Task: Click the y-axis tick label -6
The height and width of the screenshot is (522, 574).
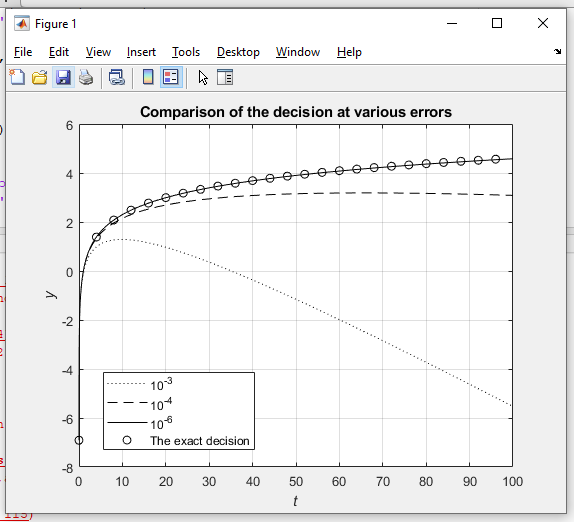Action: [67, 420]
